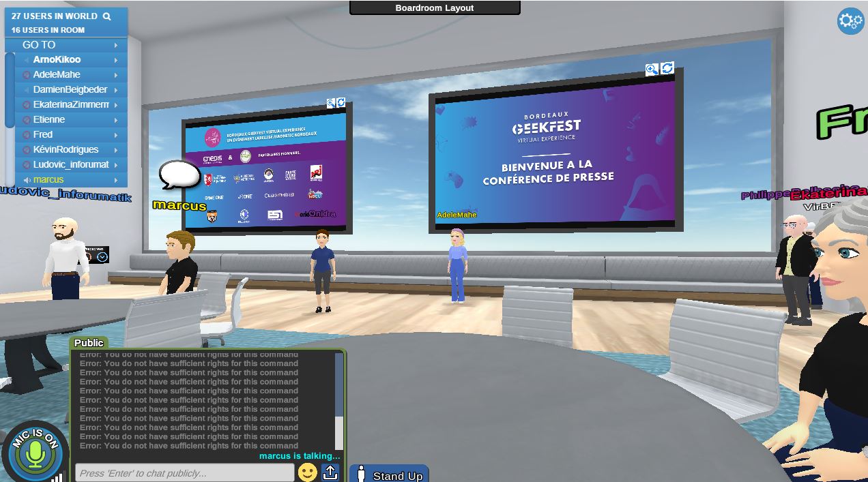Click the chat upload file icon

[x=330, y=472]
